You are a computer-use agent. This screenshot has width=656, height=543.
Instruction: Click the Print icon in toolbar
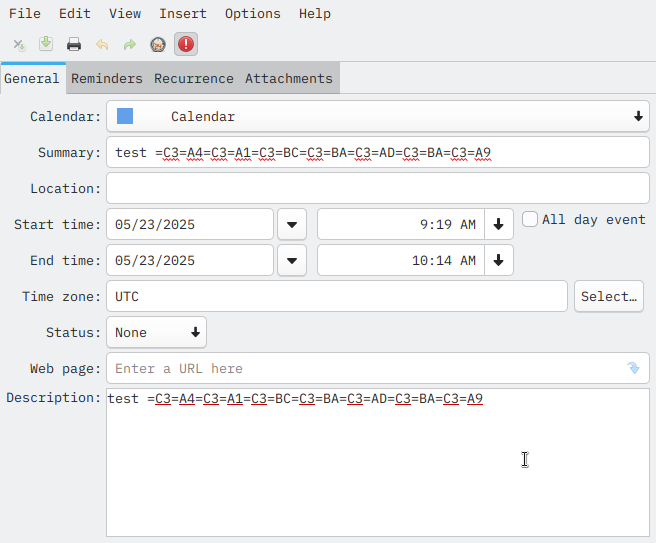tap(74, 44)
